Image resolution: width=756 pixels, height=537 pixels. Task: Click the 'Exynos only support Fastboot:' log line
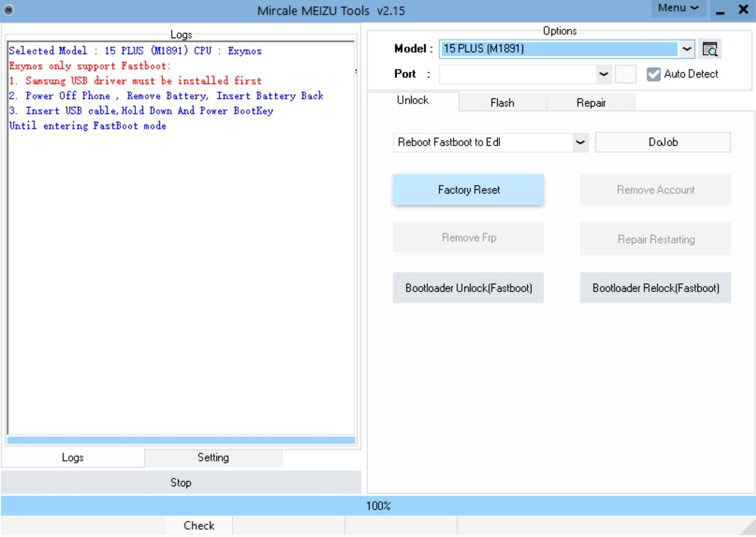point(90,66)
